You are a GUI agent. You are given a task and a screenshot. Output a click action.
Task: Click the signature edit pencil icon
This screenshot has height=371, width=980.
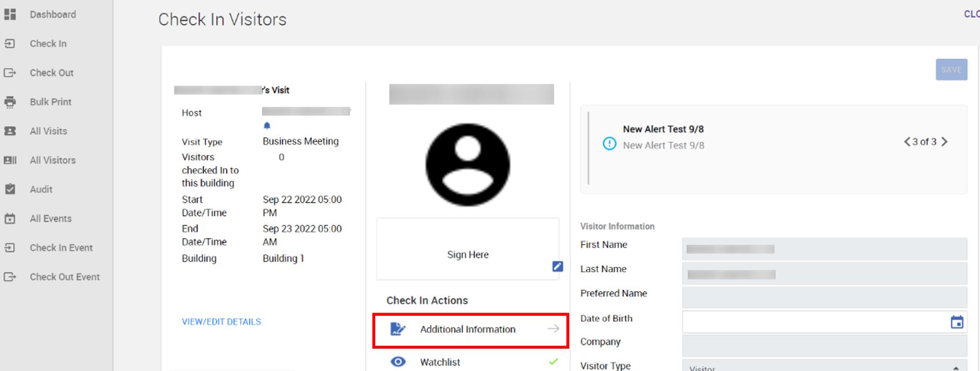(557, 267)
